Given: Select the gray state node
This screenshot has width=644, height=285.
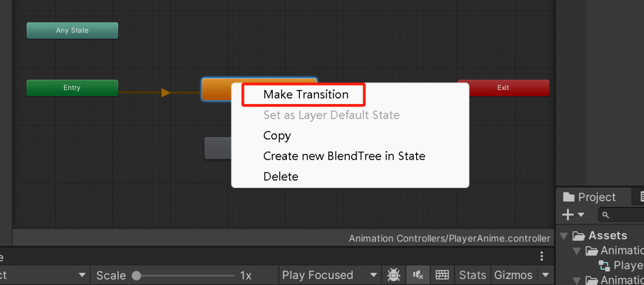Looking at the screenshot, I should (x=217, y=148).
